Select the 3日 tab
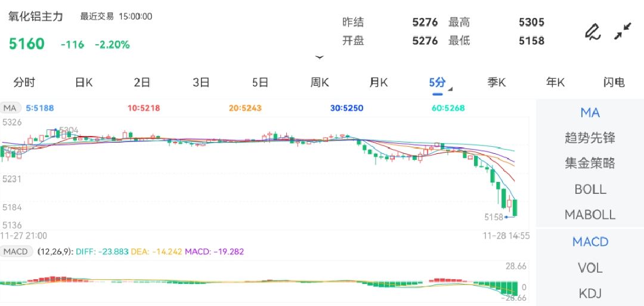 tap(202, 82)
